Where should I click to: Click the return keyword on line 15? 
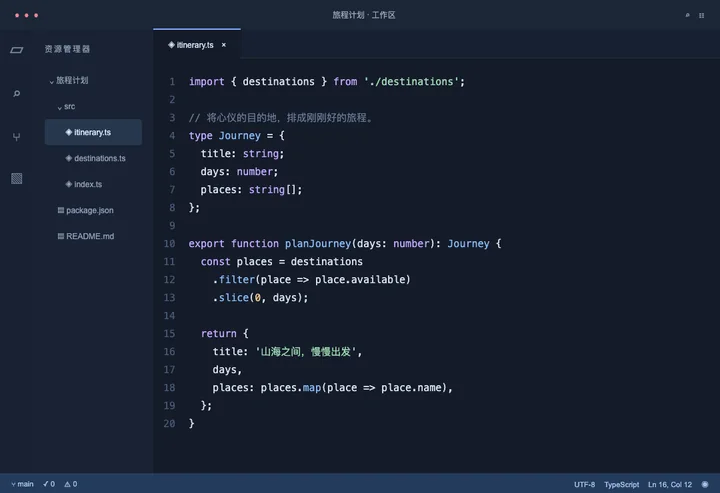219,334
